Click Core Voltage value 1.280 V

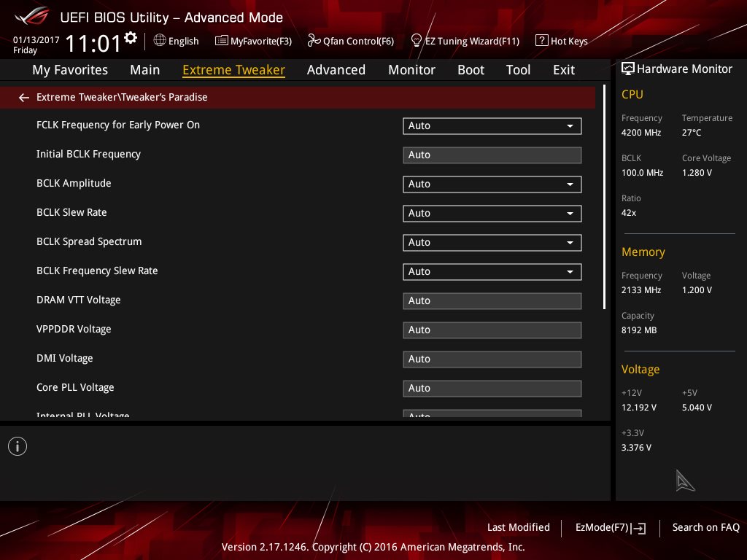pos(697,173)
